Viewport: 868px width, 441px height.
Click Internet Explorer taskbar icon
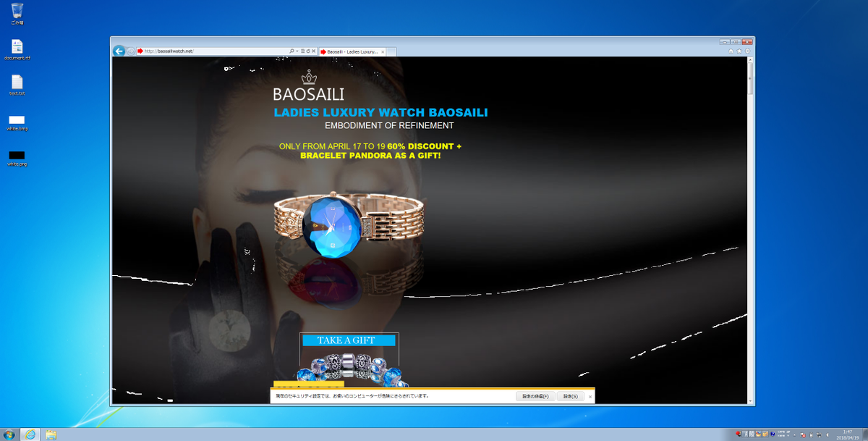(30, 434)
